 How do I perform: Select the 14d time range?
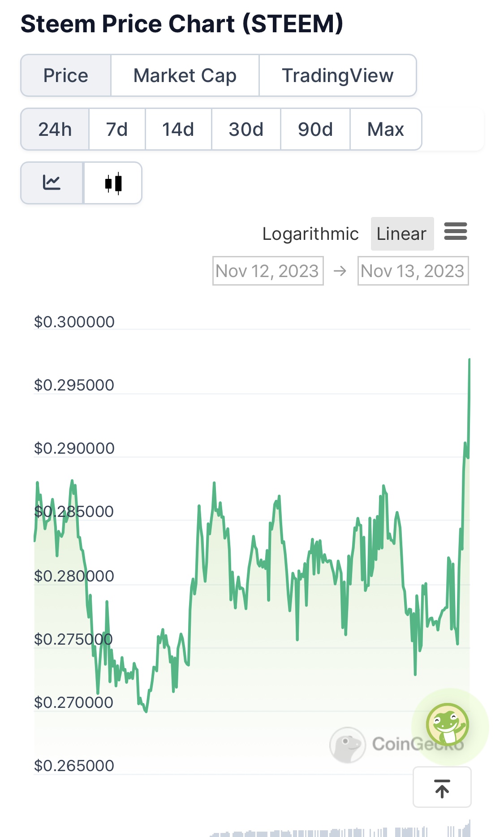pos(178,129)
